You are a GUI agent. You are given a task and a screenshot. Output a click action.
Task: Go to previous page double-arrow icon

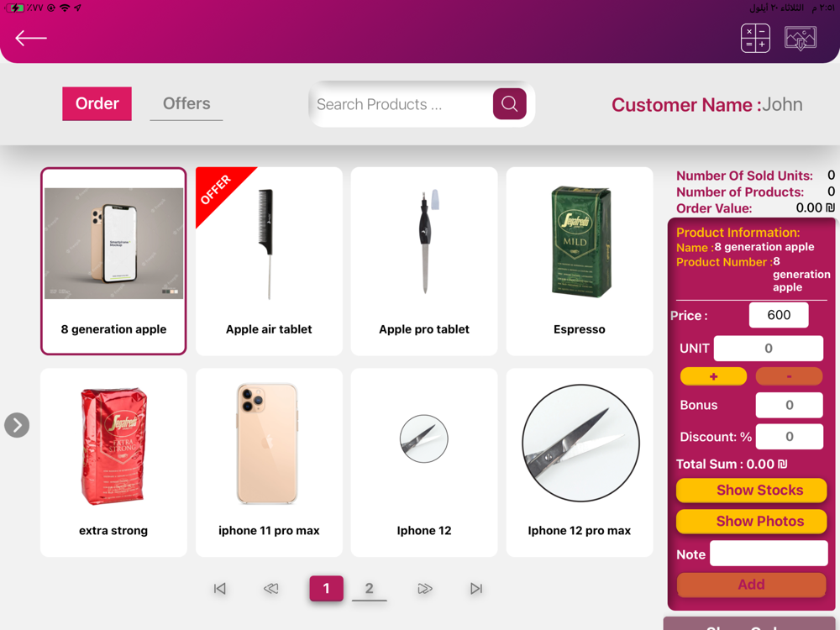(x=271, y=589)
